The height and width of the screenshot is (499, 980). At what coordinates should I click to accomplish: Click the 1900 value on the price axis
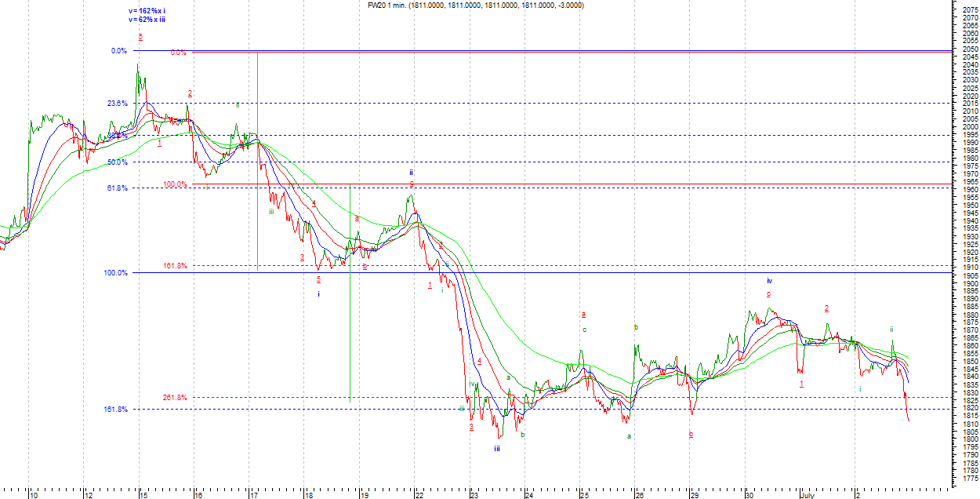970,283
